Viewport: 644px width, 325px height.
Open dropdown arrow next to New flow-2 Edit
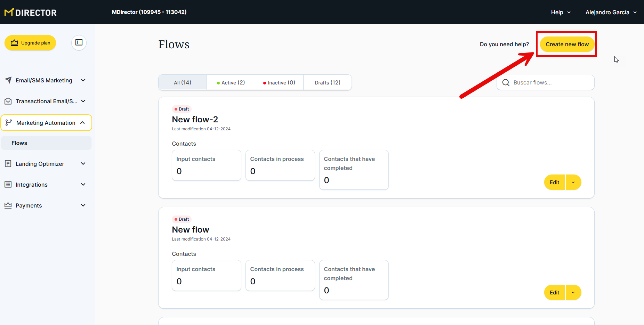573,182
